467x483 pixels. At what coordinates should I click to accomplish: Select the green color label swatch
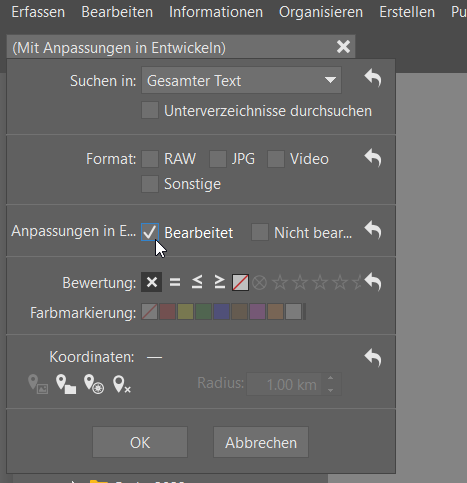203,312
